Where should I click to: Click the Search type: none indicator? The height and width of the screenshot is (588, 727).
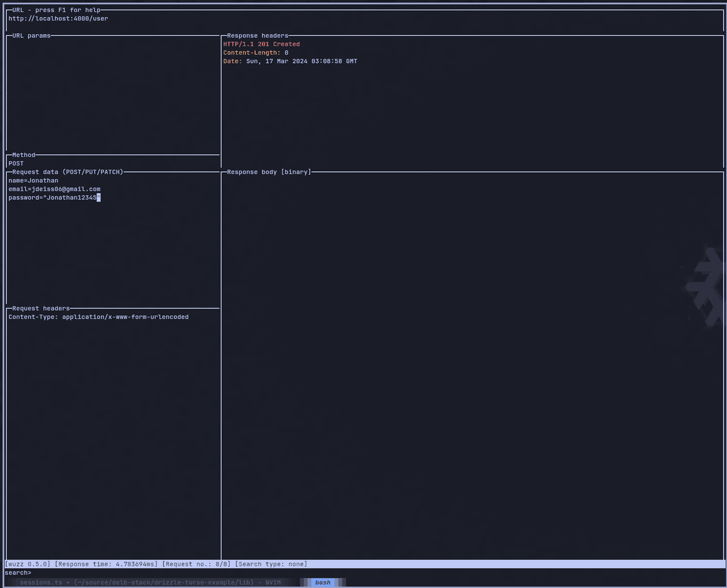pos(271,564)
